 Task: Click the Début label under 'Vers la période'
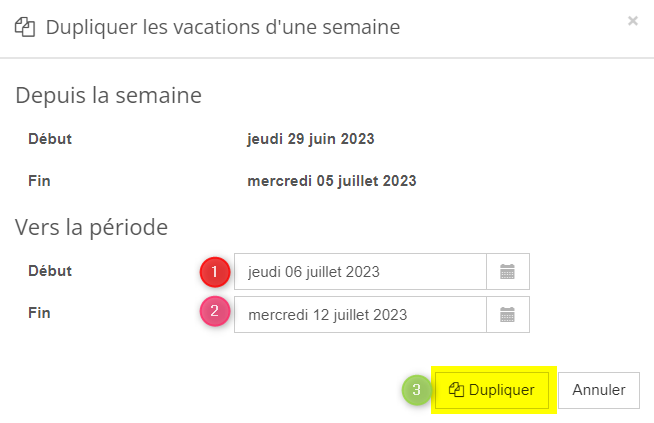(50, 270)
